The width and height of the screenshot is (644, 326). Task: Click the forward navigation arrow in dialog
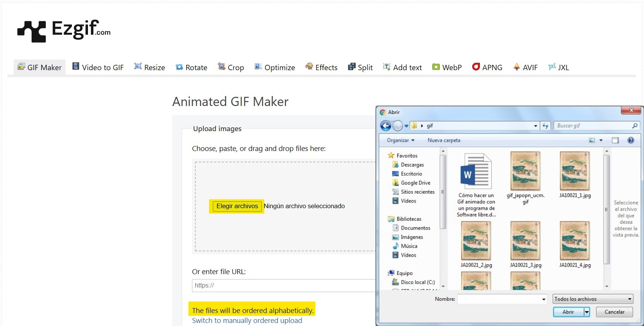click(x=398, y=126)
